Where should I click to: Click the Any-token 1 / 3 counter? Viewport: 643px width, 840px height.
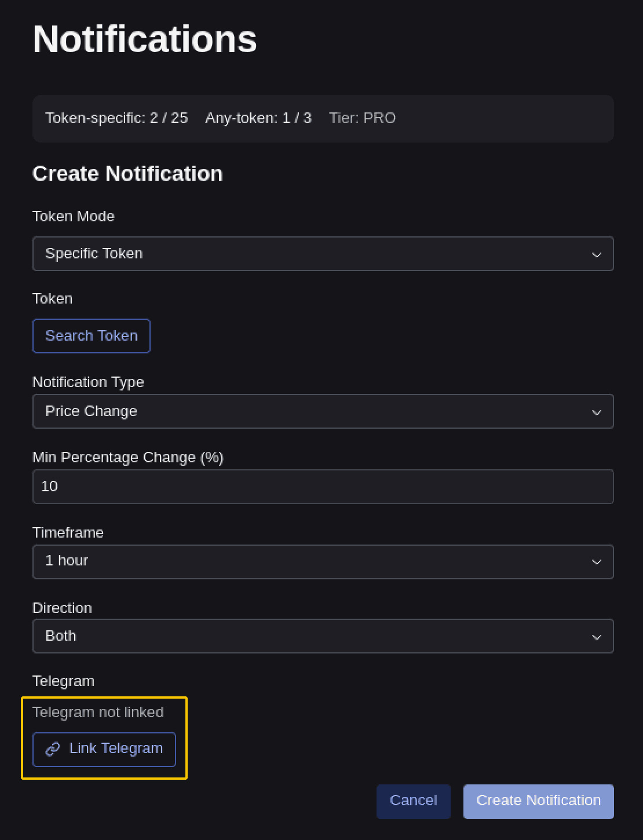pyautogui.click(x=258, y=118)
